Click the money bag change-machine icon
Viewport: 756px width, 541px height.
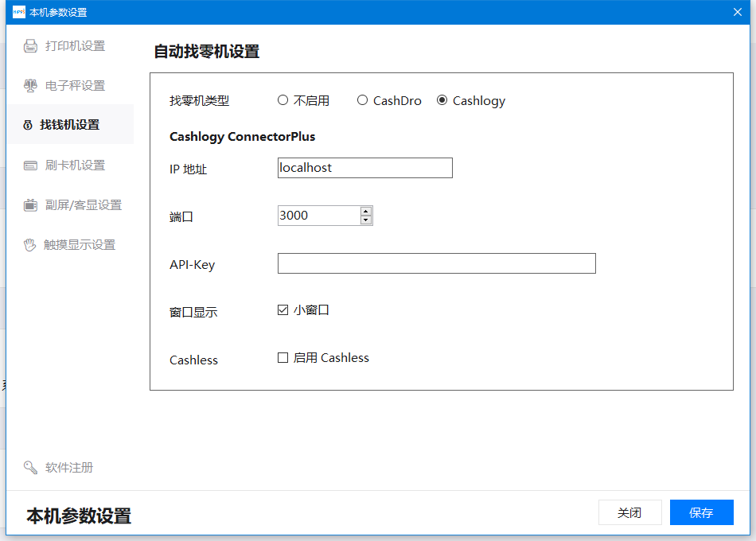coord(28,126)
